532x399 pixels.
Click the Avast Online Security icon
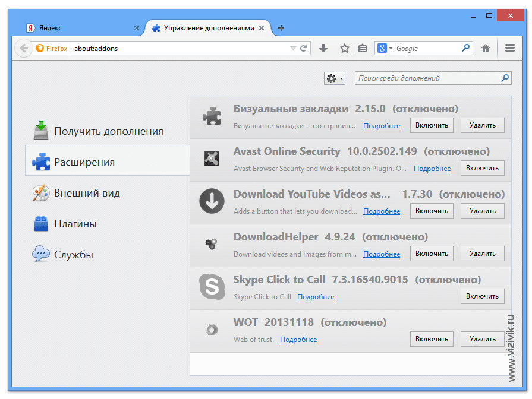(x=212, y=159)
